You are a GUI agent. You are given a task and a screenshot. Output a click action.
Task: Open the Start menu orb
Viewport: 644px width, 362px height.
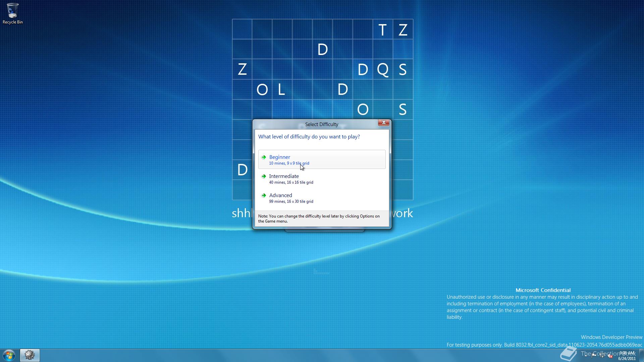click(8, 355)
